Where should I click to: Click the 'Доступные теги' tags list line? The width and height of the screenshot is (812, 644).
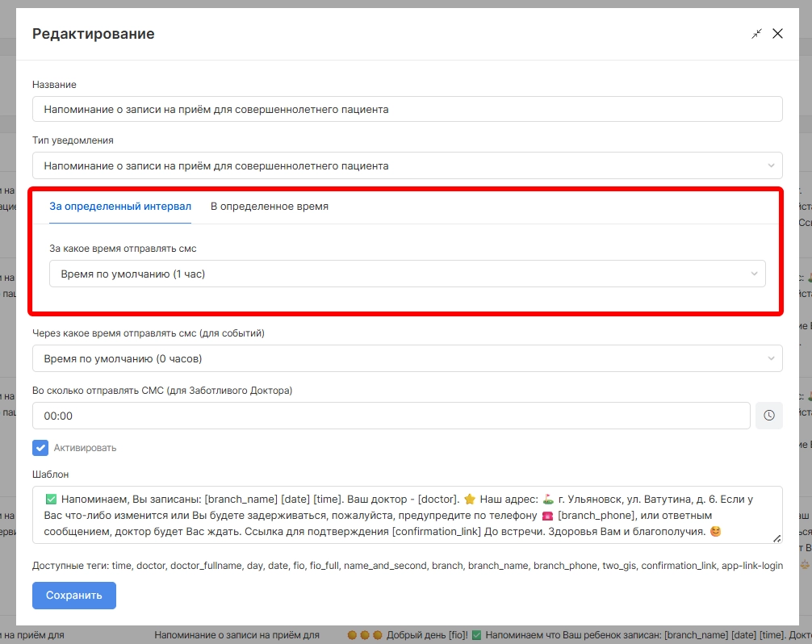coord(407,566)
